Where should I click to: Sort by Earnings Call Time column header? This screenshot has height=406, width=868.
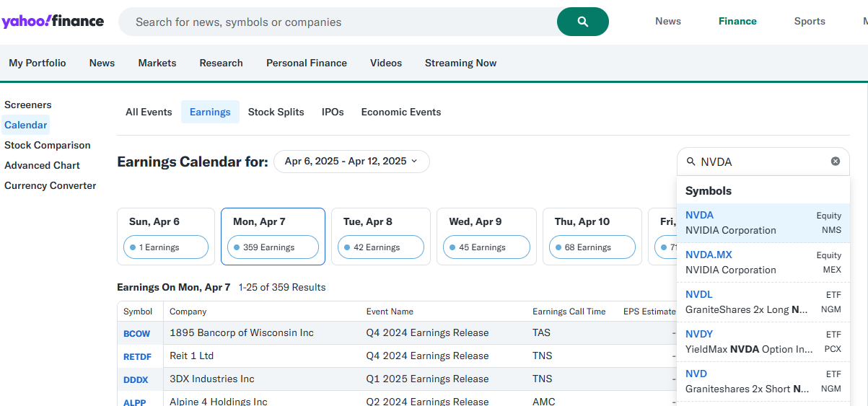click(569, 312)
